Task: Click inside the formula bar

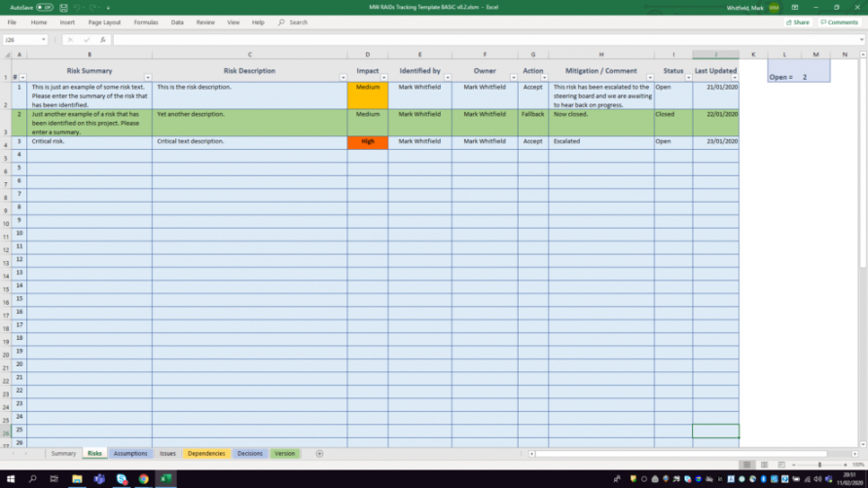Action: (486, 40)
